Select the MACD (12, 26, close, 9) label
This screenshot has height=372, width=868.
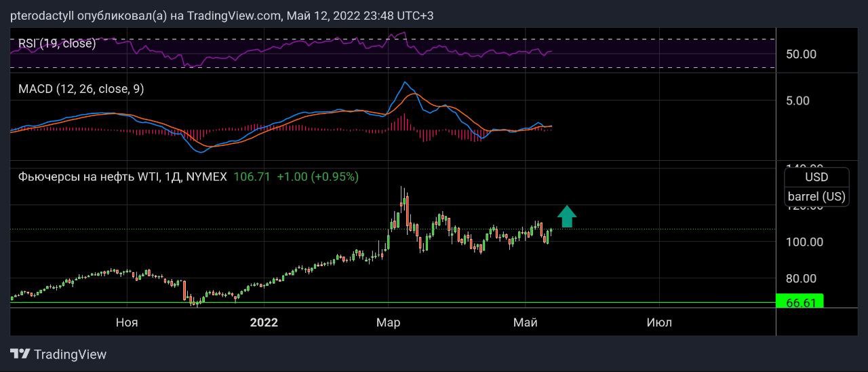[81, 89]
